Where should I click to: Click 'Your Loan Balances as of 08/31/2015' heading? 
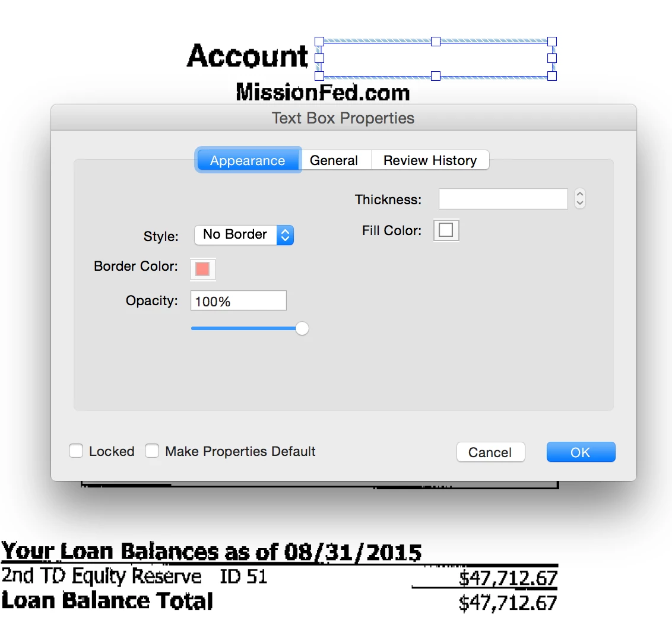(x=211, y=551)
